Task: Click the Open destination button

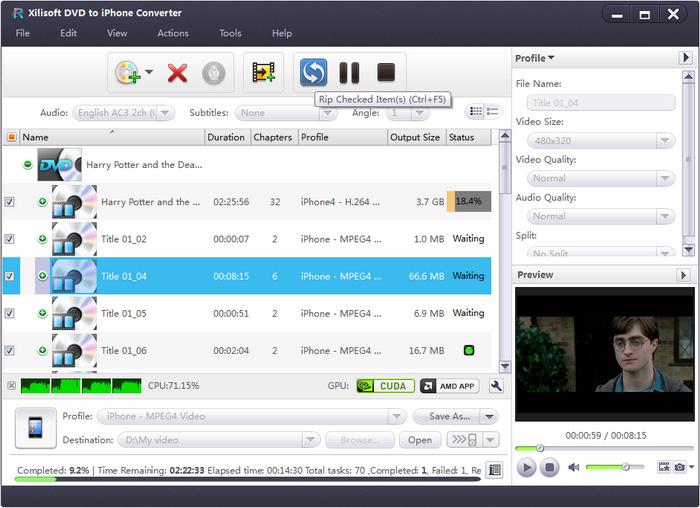Action: [420, 440]
